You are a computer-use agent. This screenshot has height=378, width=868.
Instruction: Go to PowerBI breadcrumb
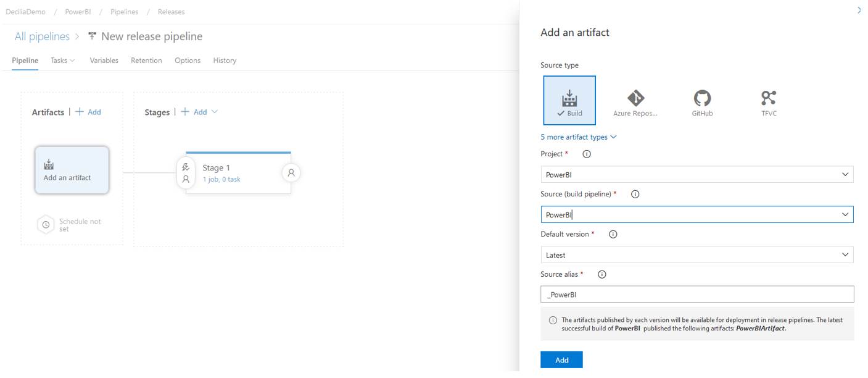pos(78,12)
